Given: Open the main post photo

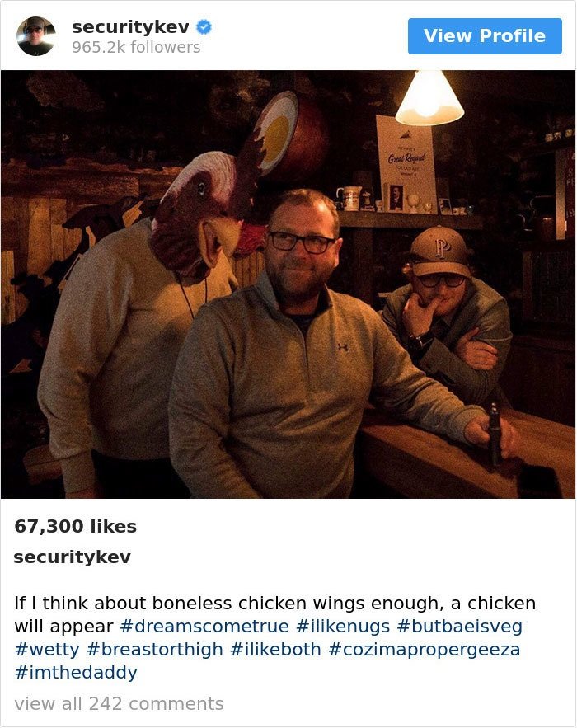Looking at the screenshot, I should click(x=288, y=284).
